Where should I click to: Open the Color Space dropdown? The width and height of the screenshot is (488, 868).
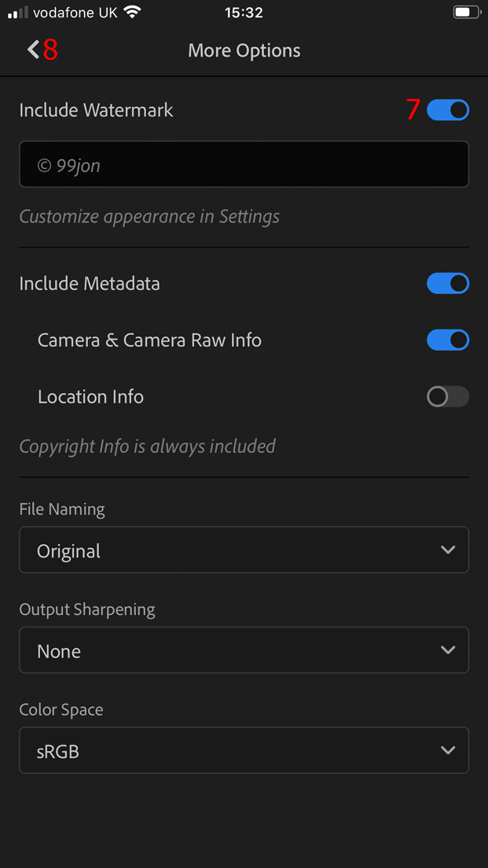(244, 750)
